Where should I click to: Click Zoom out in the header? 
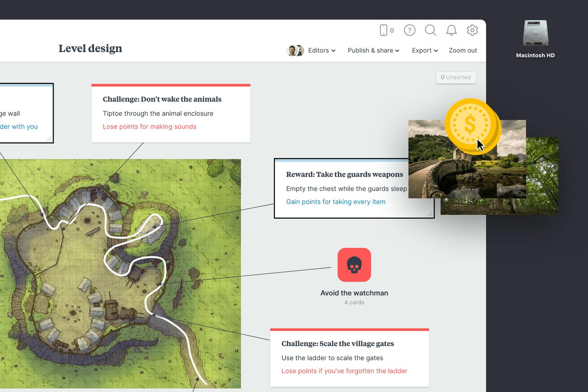[x=463, y=51]
